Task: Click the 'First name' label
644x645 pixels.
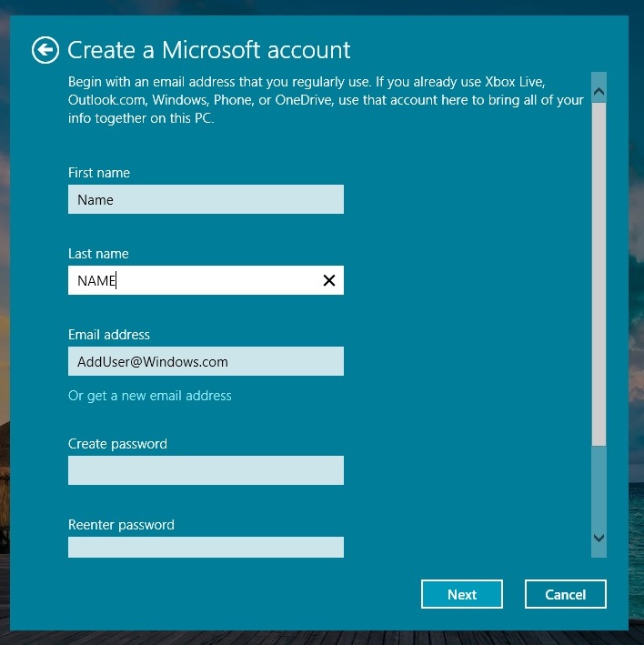Action: pyautogui.click(x=99, y=173)
